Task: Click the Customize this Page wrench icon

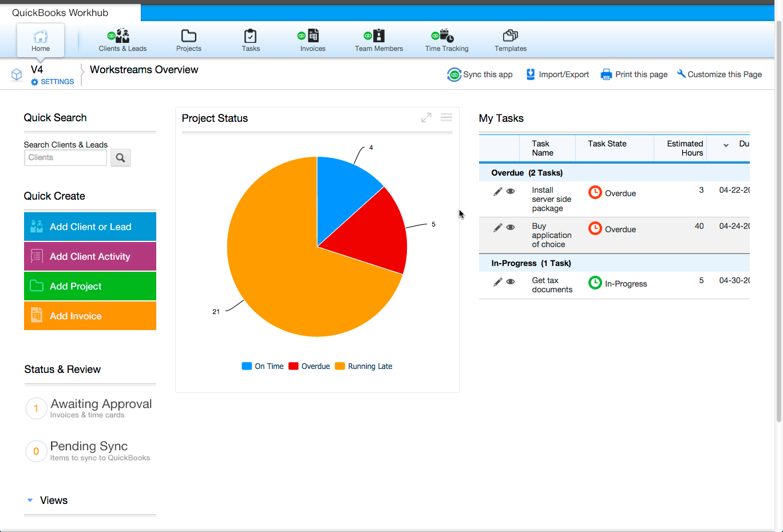Action: (x=681, y=74)
